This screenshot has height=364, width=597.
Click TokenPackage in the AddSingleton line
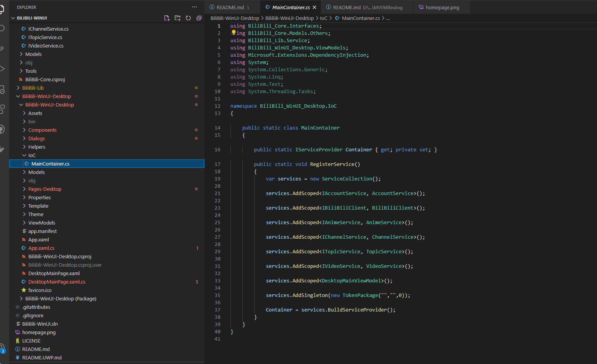pyautogui.click(x=360, y=295)
